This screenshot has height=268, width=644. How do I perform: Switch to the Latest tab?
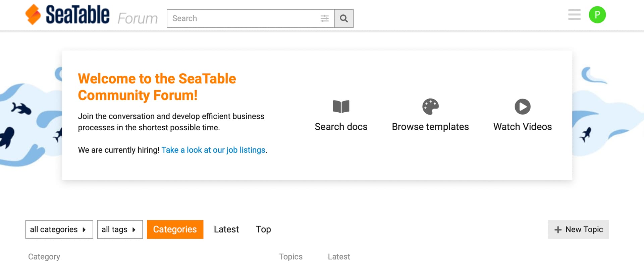click(226, 229)
